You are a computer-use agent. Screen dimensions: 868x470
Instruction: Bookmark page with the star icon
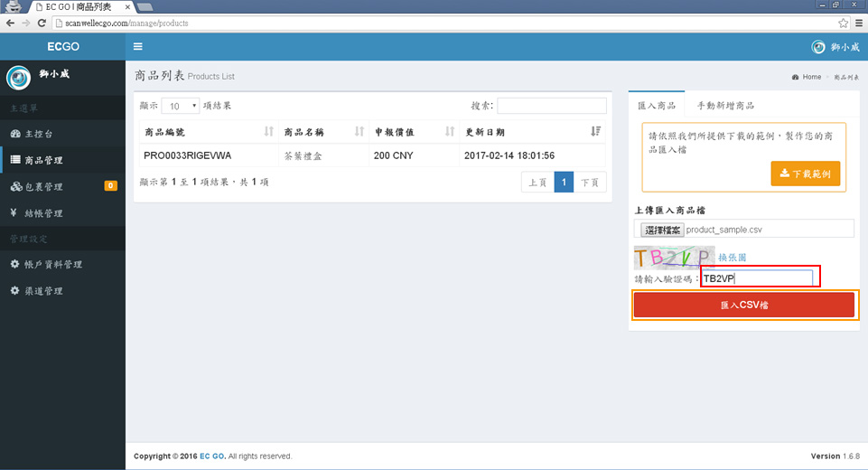(843, 23)
